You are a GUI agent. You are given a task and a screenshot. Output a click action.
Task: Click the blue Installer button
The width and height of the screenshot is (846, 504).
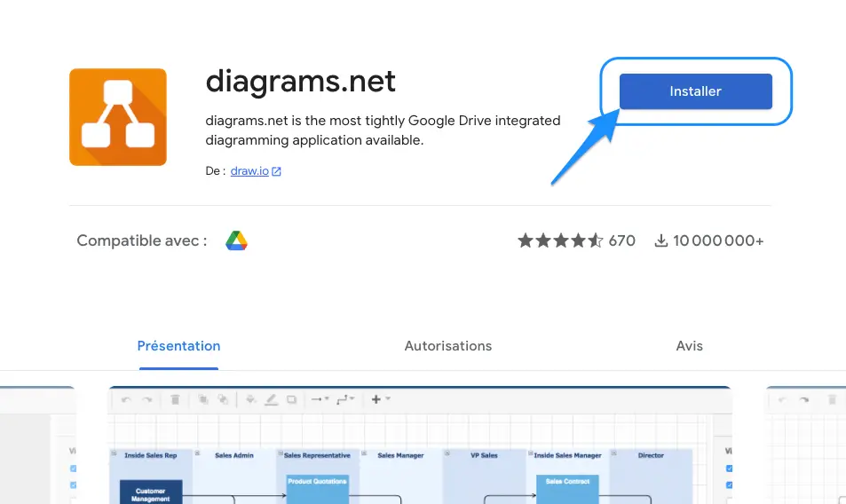(x=695, y=91)
